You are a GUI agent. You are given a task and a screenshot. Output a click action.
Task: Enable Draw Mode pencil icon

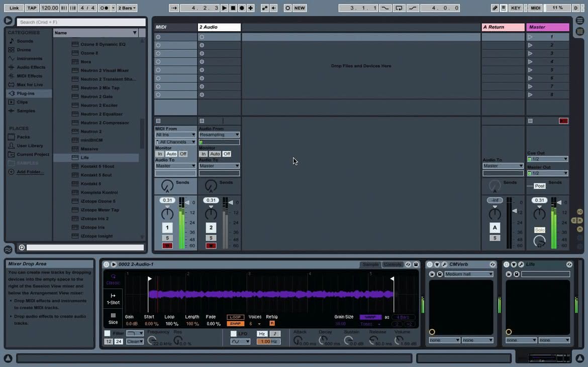[495, 8]
